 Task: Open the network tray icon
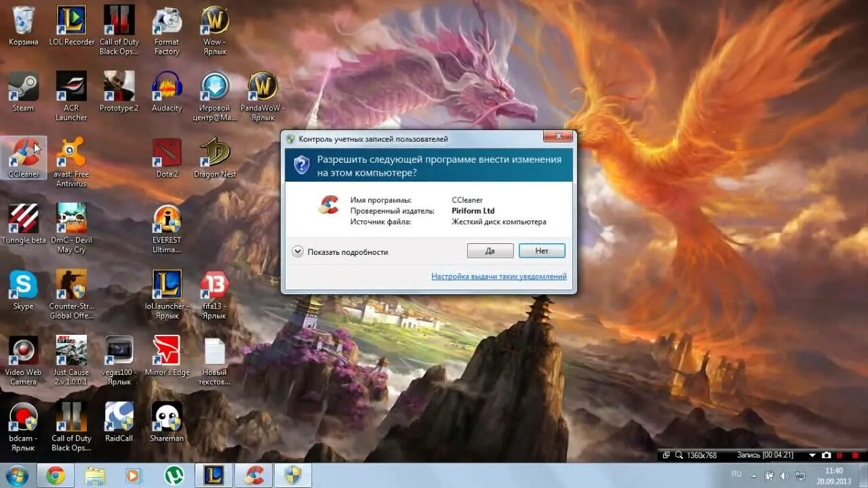coord(800,476)
